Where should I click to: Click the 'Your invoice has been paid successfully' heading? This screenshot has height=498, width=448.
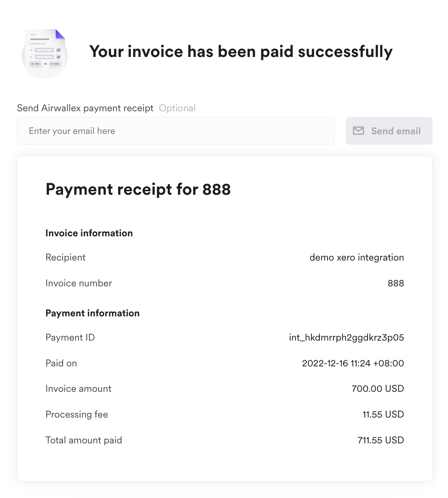(241, 52)
